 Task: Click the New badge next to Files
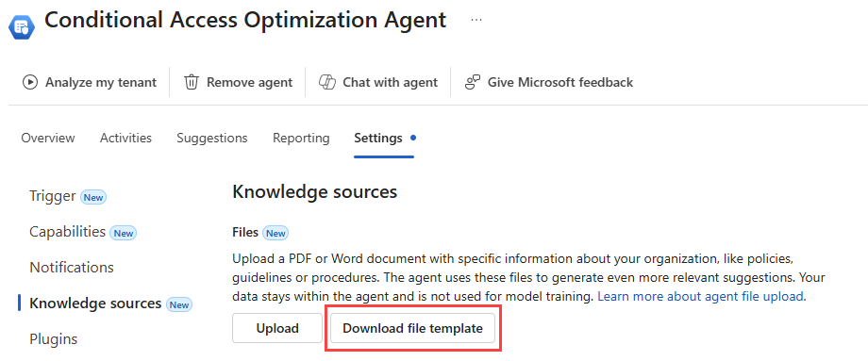pyautogui.click(x=275, y=234)
